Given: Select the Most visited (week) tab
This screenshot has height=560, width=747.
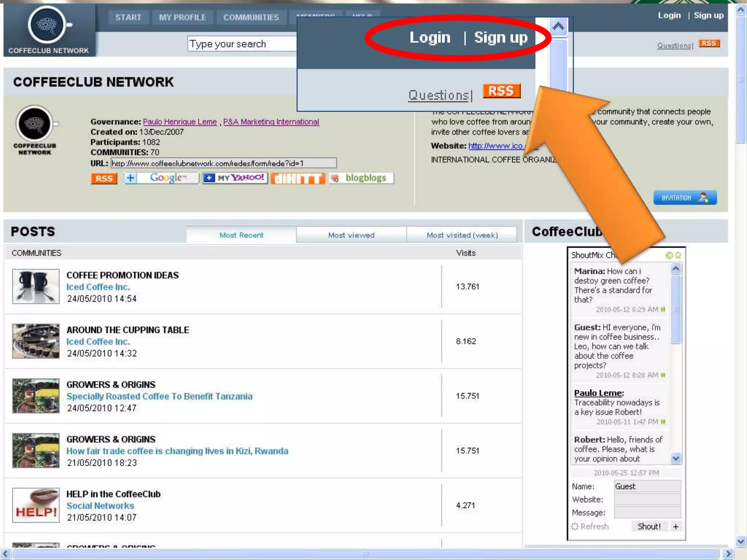Looking at the screenshot, I should (462, 235).
